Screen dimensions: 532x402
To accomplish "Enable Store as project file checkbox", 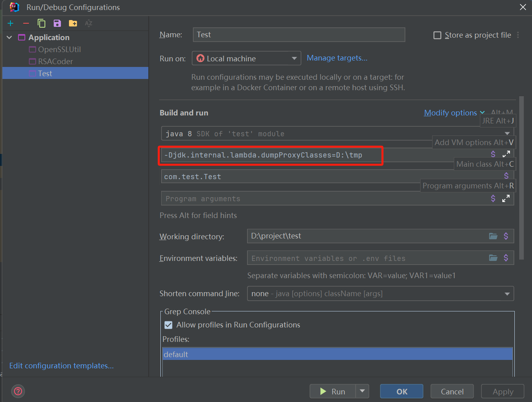I will point(437,35).
